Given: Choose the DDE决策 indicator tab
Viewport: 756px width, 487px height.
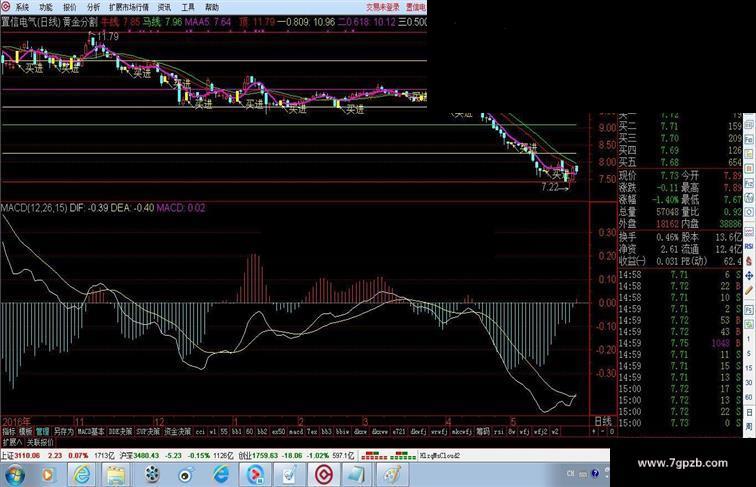Looking at the screenshot, I should coord(120,432).
